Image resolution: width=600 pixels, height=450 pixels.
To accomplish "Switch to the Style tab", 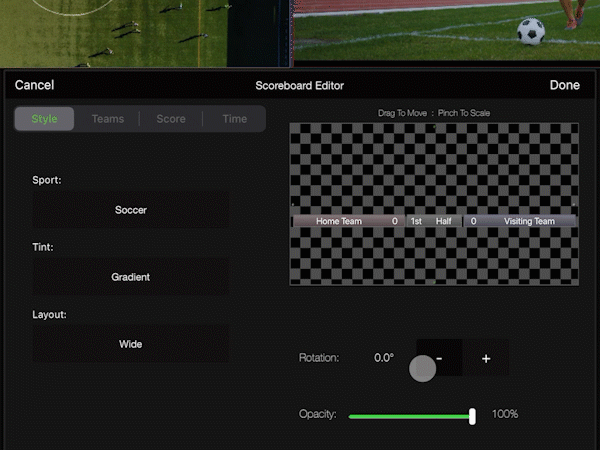I will [45, 119].
